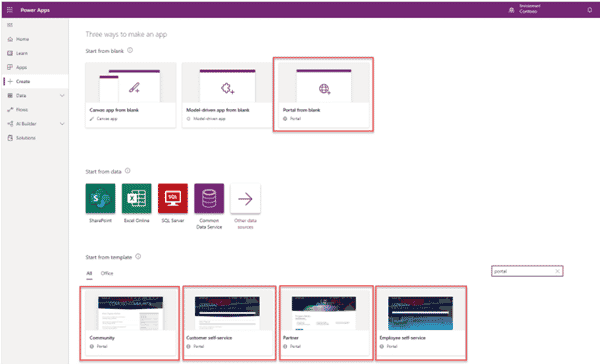Screen dimensions: 600x364
Task: Select the Customer self-service portal template
Action: click(229, 323)
